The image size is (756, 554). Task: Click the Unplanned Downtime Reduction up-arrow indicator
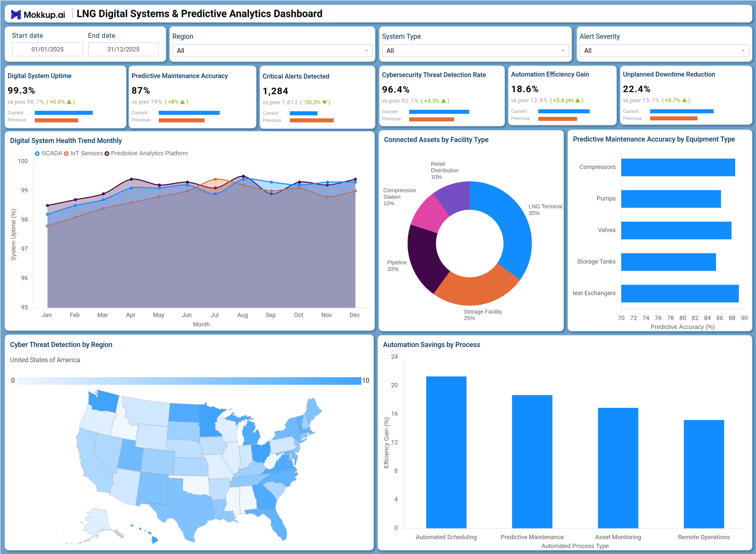[x=684, y=100]
